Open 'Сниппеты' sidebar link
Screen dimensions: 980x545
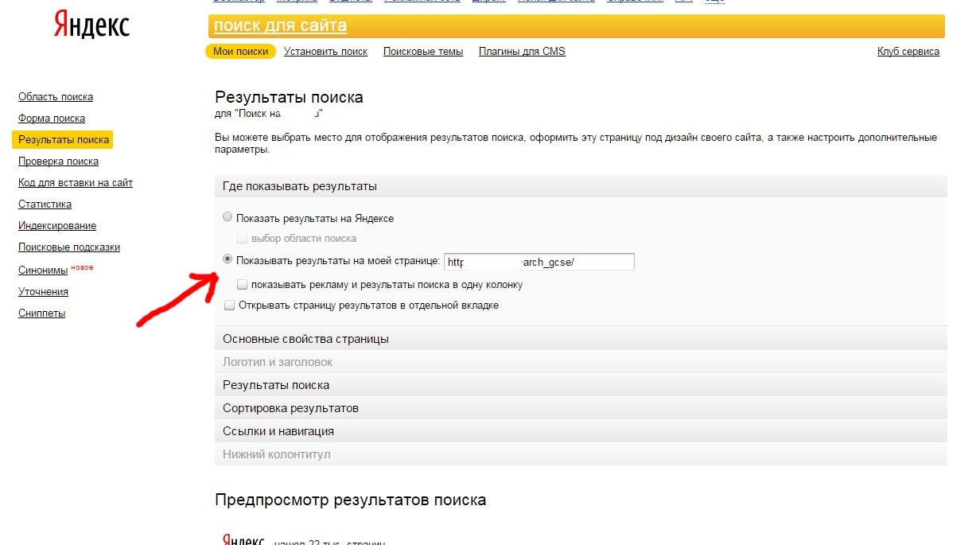point(42,313)
